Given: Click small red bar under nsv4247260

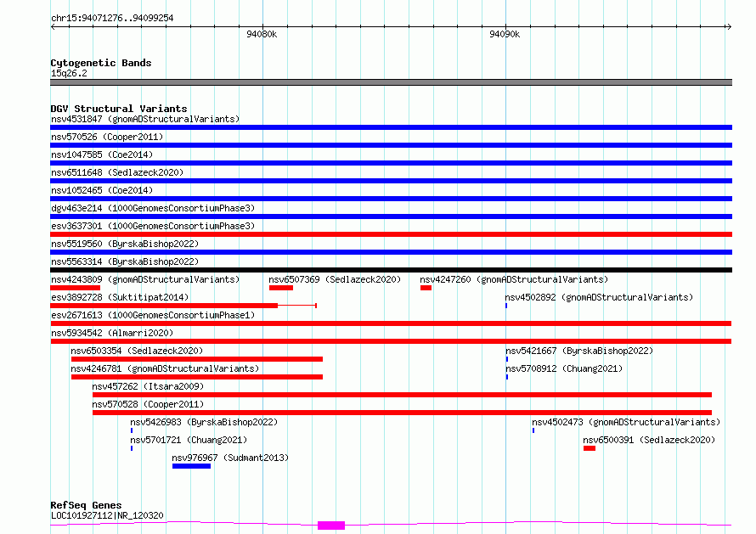Looking at the screenshot, I should (426, 288).
